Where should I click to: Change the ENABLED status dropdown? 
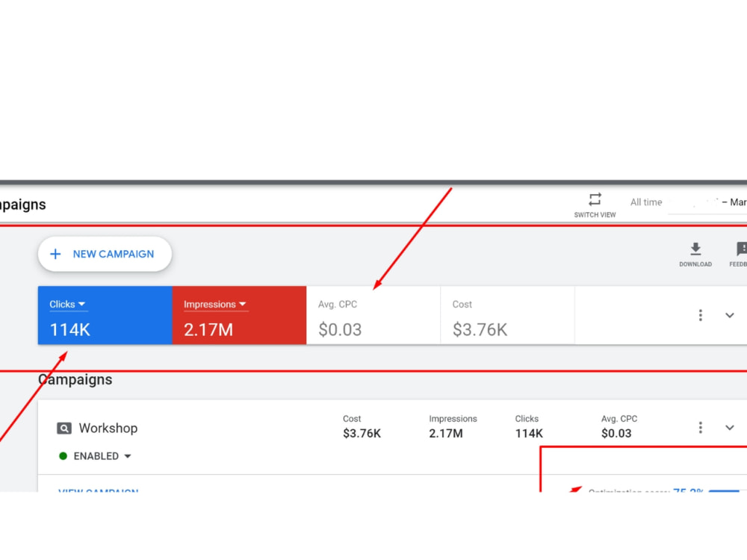click(x=96, y=456)
